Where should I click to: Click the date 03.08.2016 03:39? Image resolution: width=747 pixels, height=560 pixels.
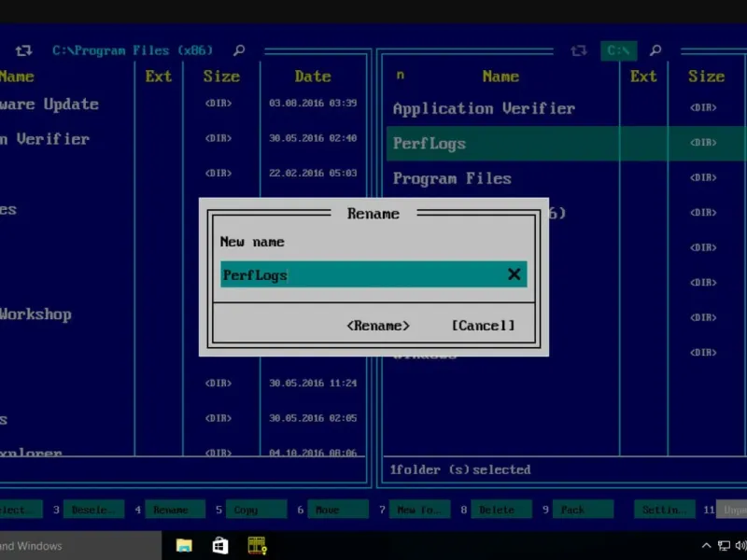tap(313, 103)
